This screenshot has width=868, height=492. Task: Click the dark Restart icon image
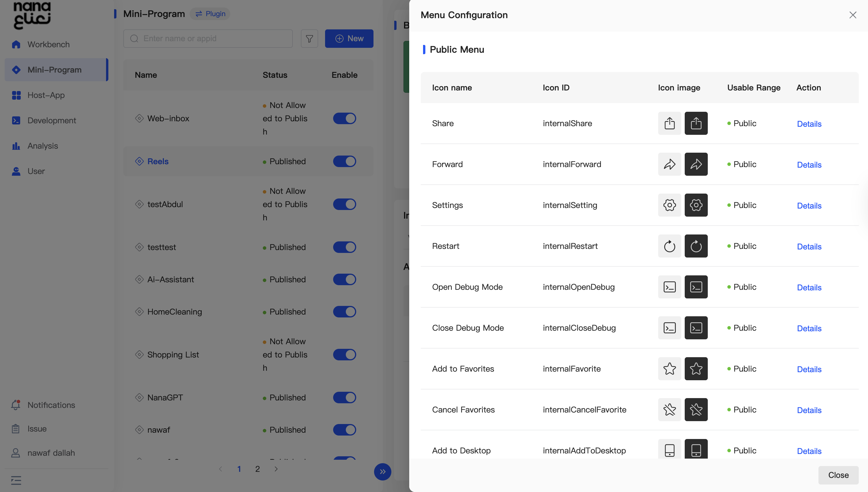(696, 246)
